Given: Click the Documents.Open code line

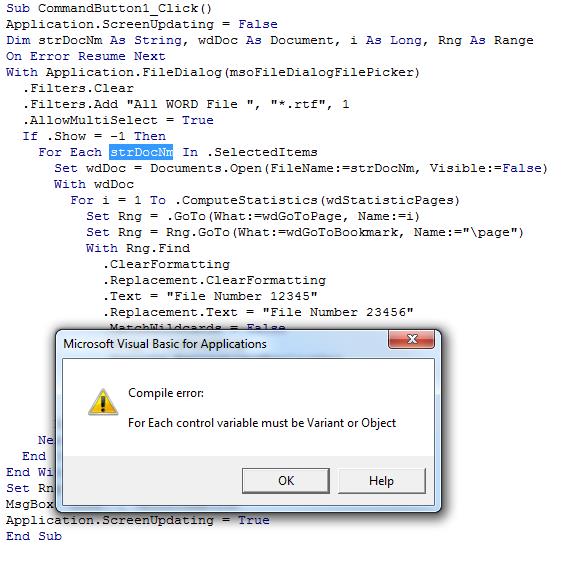Looking at the screenshot, I should [x=301, y=168].
